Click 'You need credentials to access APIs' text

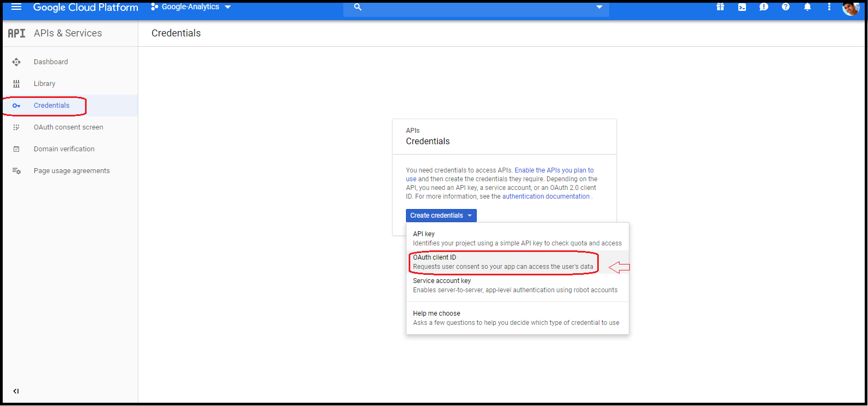(x=459, y=170)
